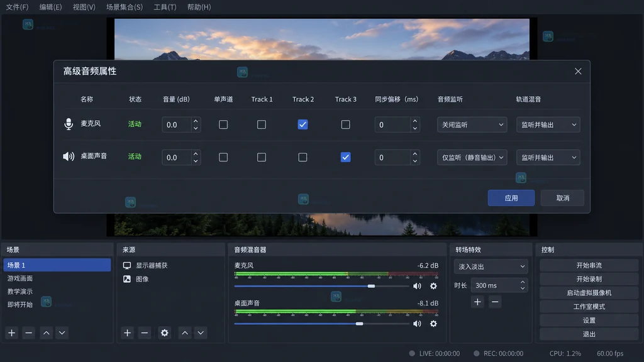The width and height of the screenshot is (644, 362).
Task: Click 开始串流 button
Action: (x=589, y=266)
